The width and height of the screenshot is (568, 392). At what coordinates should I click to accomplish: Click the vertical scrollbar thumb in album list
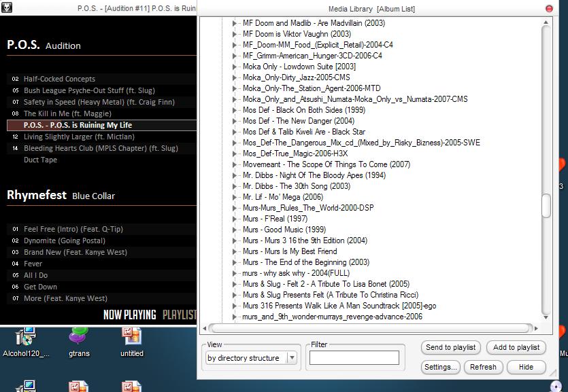coord(546,206)
